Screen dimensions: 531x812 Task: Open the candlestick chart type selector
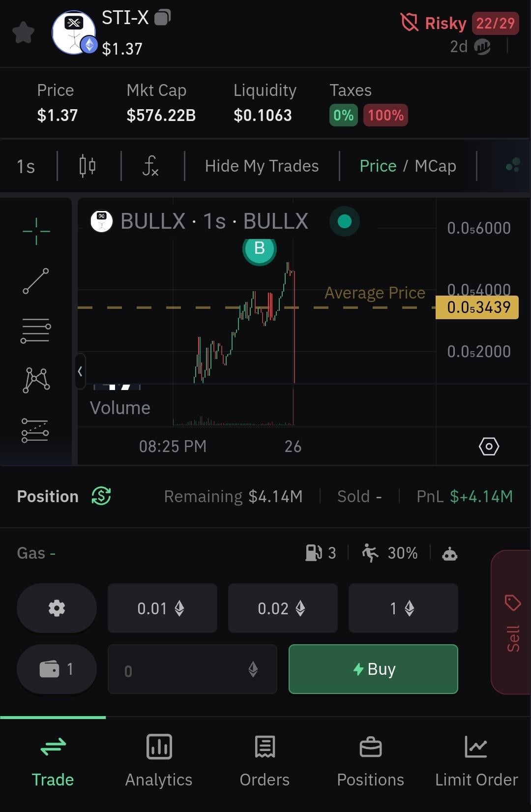88,166
